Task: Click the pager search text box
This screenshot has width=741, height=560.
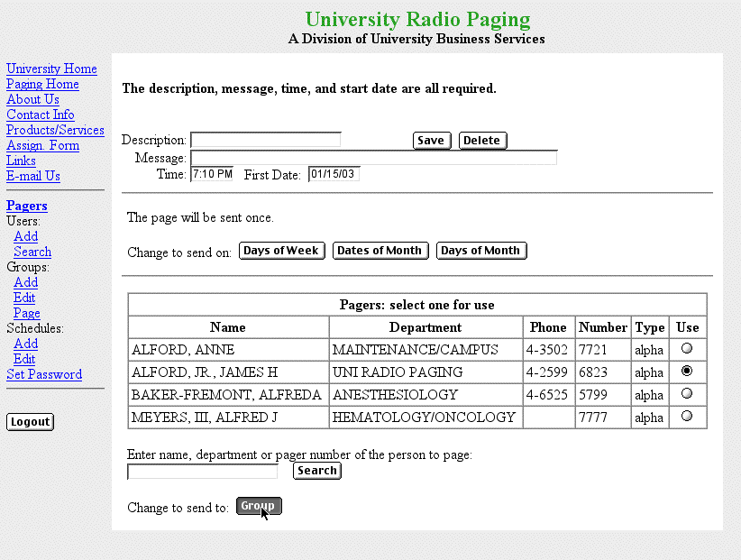Action: point(203,472)
